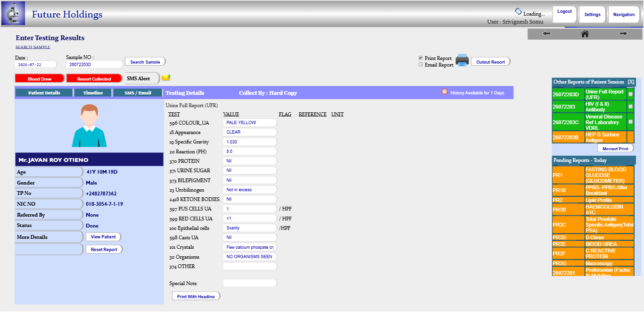This screenshot has width=644, height=320.
Task: Click the SMS alert envelope icon
Action: click(166, 77)
